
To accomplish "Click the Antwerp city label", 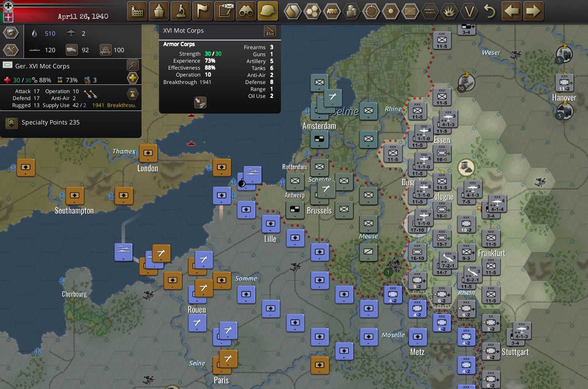I will click(x=295, y=195).
